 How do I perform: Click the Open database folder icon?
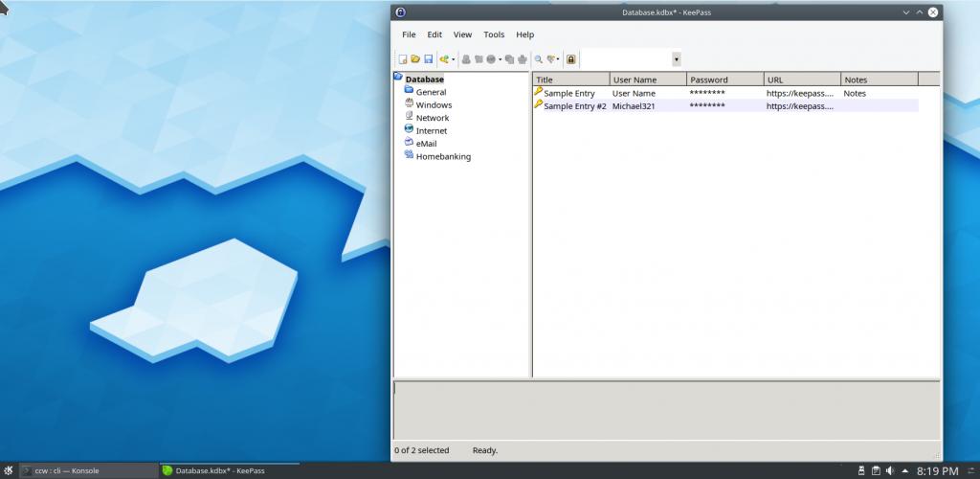[415, 59]
